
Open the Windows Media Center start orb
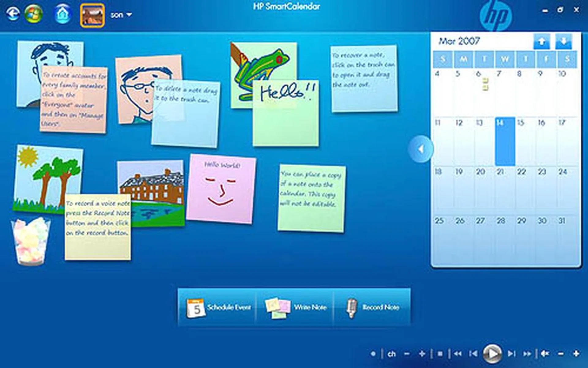[x=34, y=14]
